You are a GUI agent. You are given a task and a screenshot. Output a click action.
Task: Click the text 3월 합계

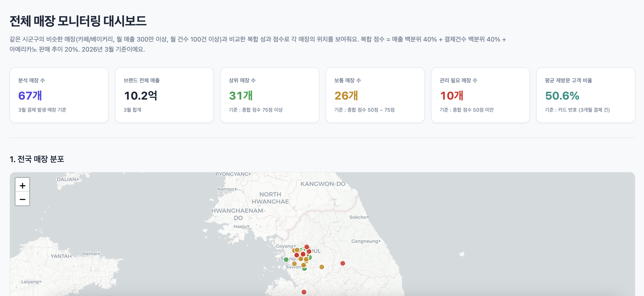pos(133,110)
